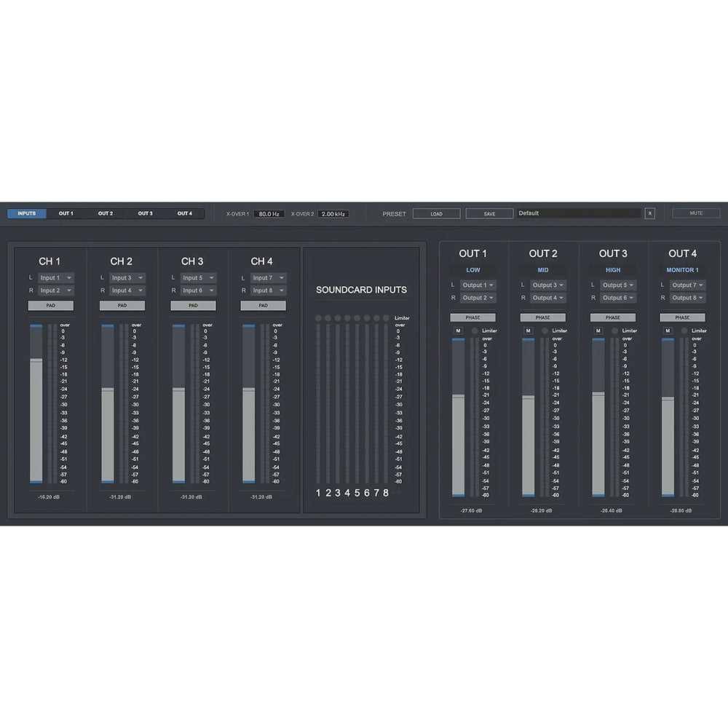Click the CH 2 level fader
The height and width of the screenshot is (728, 728).
[x=108, y=390]
